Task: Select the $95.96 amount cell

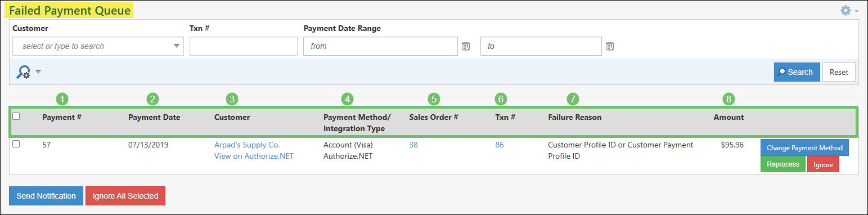Action: (732, 145)
